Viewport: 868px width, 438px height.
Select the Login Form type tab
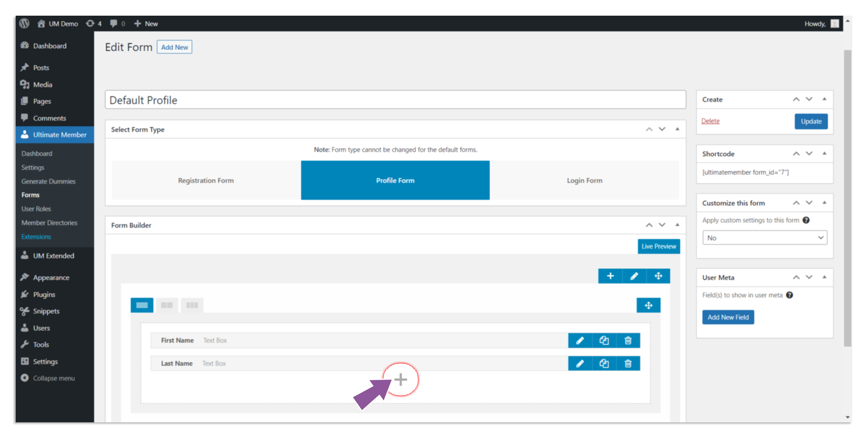coord(584,180)
